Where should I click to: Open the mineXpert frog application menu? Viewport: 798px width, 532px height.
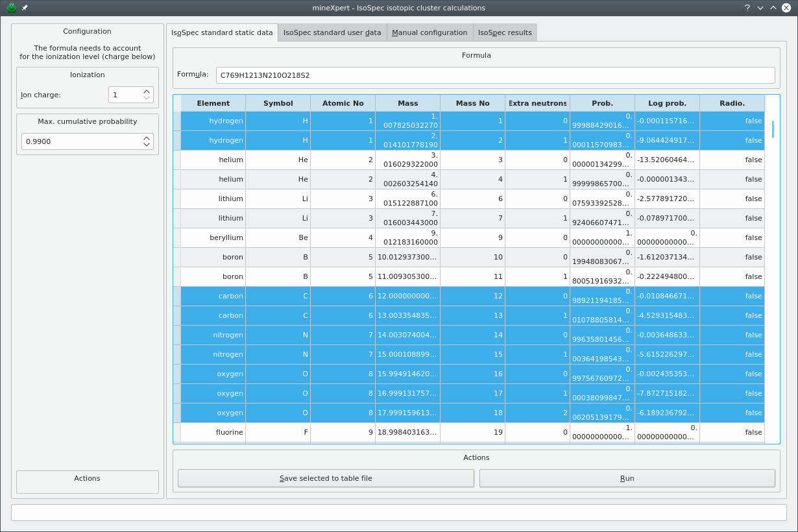click(13, 8)
